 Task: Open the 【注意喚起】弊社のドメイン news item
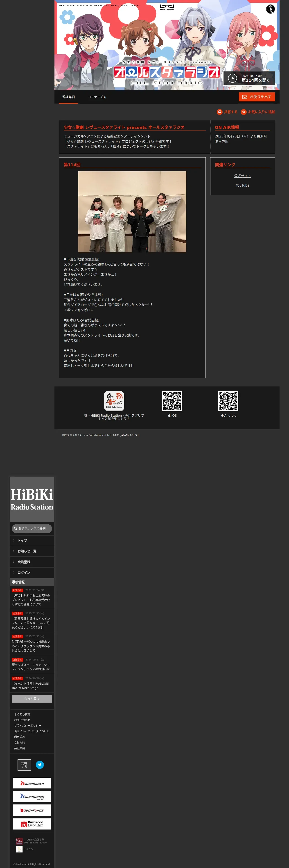pyautogui.click(x=31, y=623)
